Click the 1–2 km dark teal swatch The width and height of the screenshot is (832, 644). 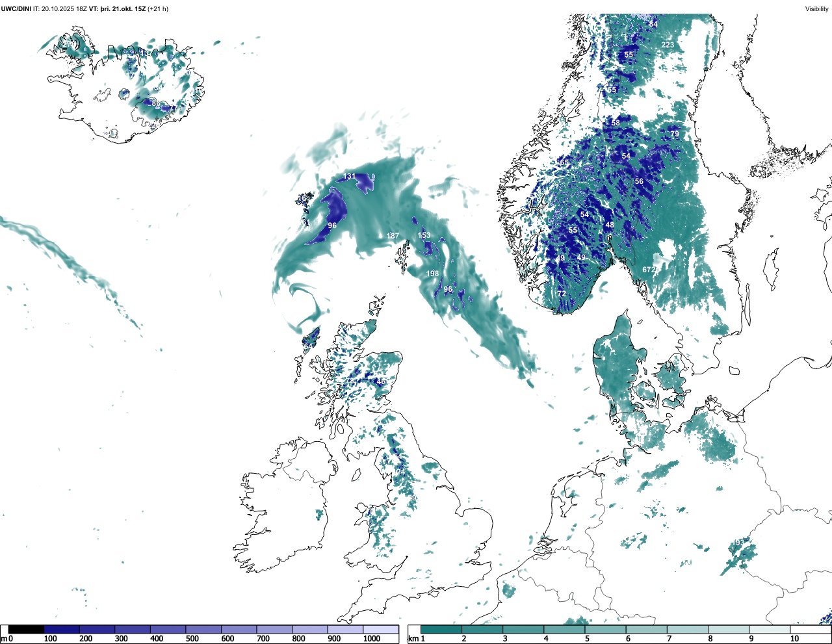441,629
